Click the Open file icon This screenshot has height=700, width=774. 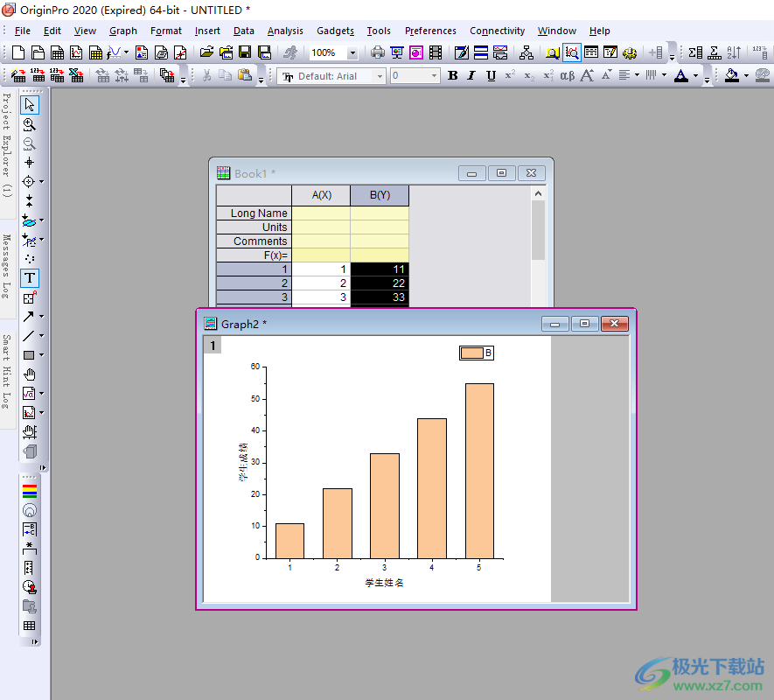(x=206, y=52)
